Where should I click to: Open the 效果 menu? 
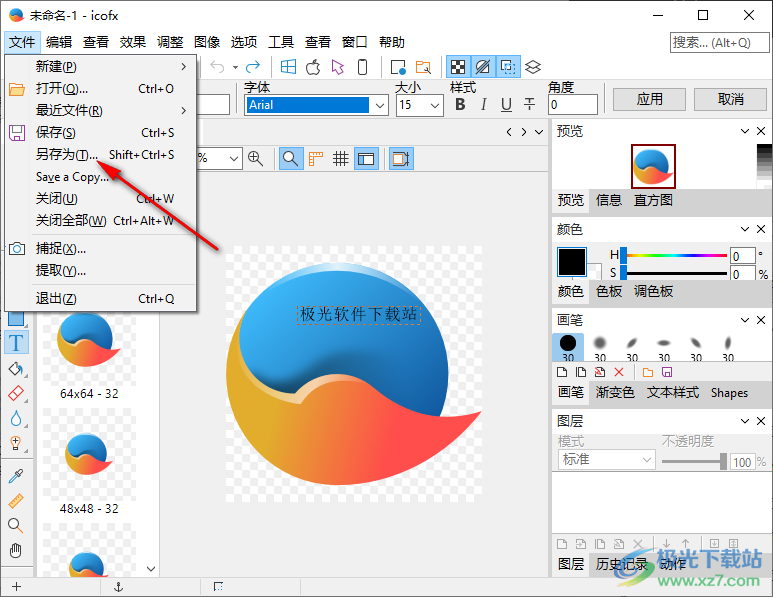[133, 42]
